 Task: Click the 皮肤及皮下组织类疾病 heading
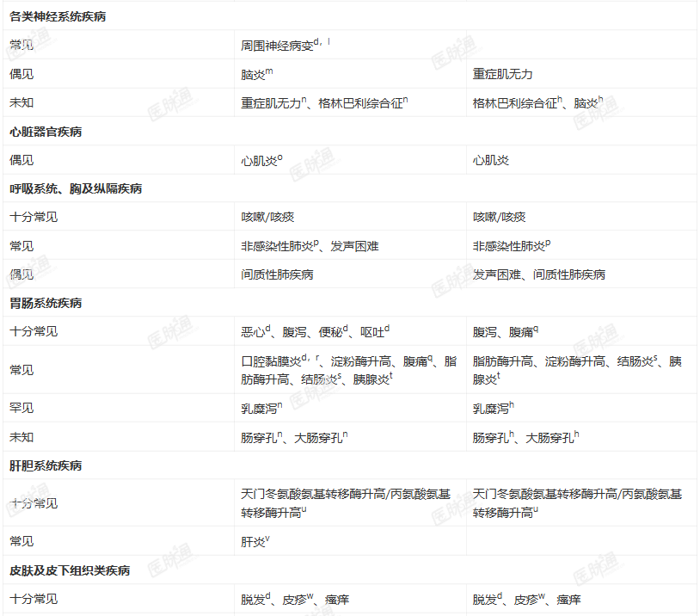point(70,570)
